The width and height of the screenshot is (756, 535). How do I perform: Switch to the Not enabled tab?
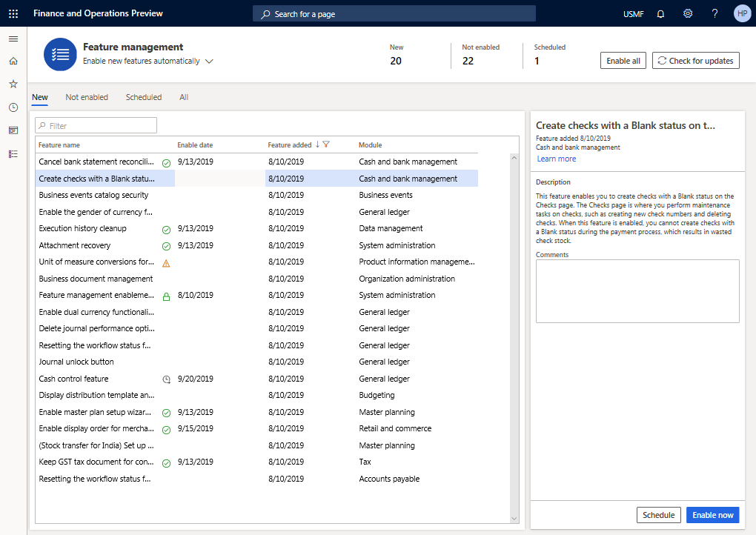click(87, 97)
